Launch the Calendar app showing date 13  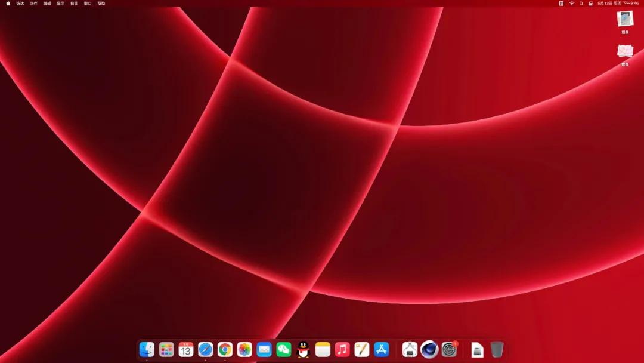(185, 350)
